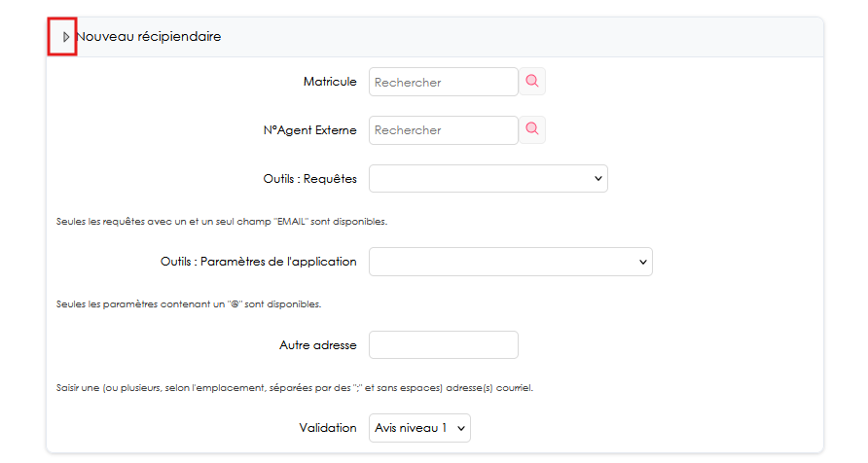Click the N°Agent Externe label

[310, 130]
